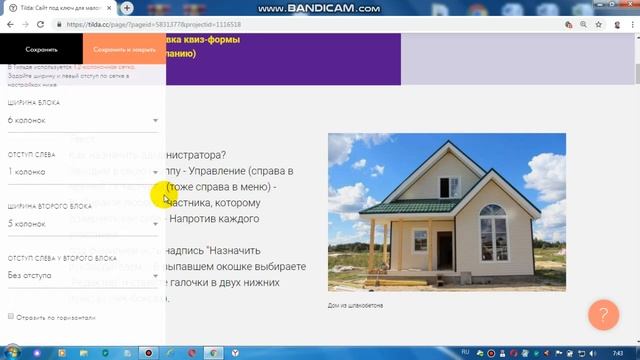
Task: Click the caption Дом из шлакобетона
Action: 355,305
